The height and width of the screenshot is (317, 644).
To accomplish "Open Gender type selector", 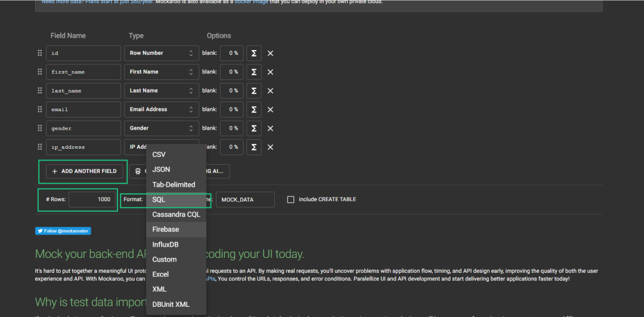I will (x=162, y=128).
